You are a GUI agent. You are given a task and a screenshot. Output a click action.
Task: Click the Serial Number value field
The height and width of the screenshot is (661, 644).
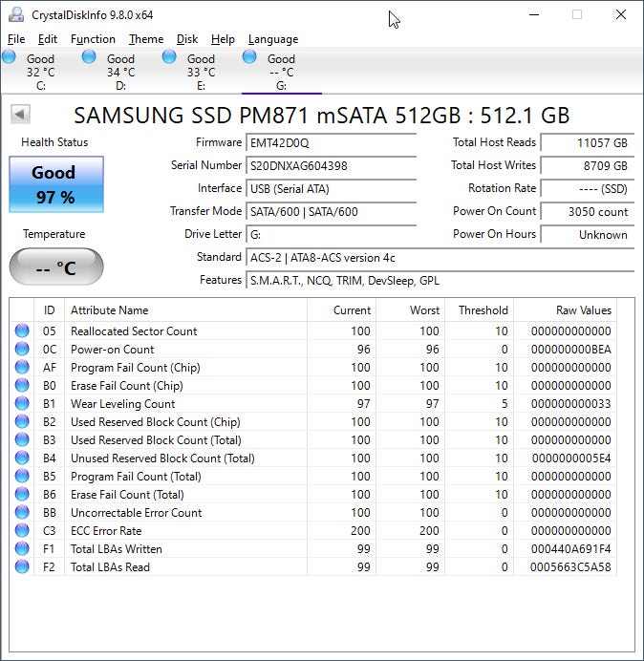[331, 166]
